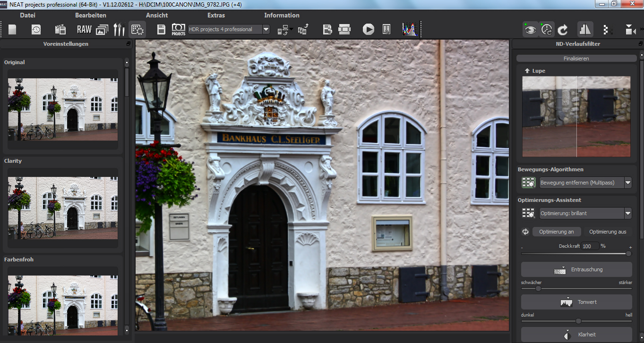
Task: Click the grid-with-gear settings icon
Action: (x=137, y=29)
